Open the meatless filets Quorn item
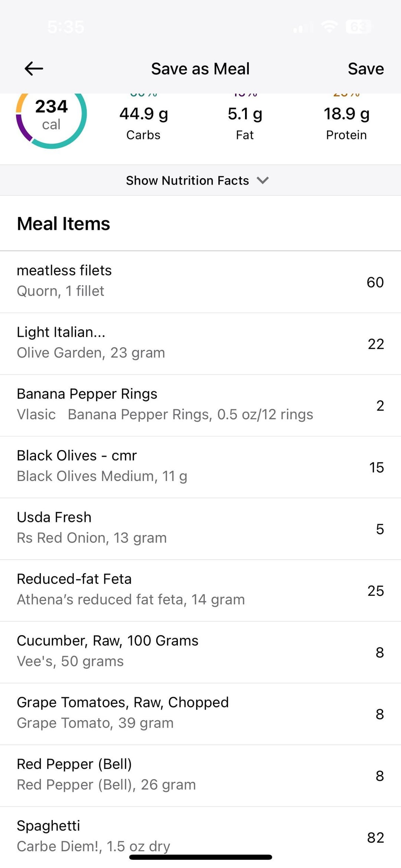 click(200, 282)
